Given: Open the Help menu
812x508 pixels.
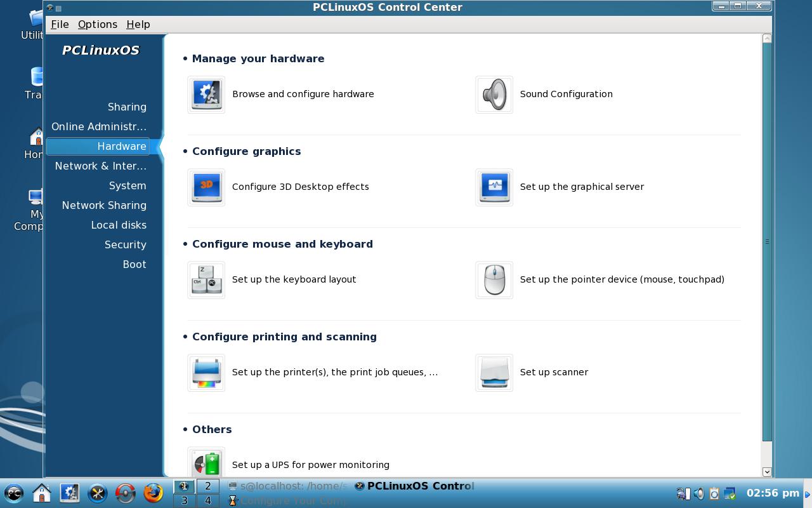Looking at the screenshot, I should point(138,24).
